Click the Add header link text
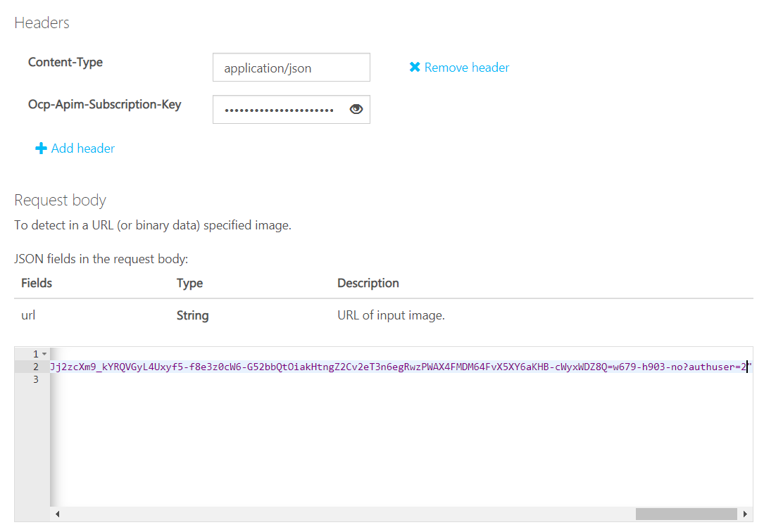The height and width of the screenshot is (532, 764). [83, 148]
